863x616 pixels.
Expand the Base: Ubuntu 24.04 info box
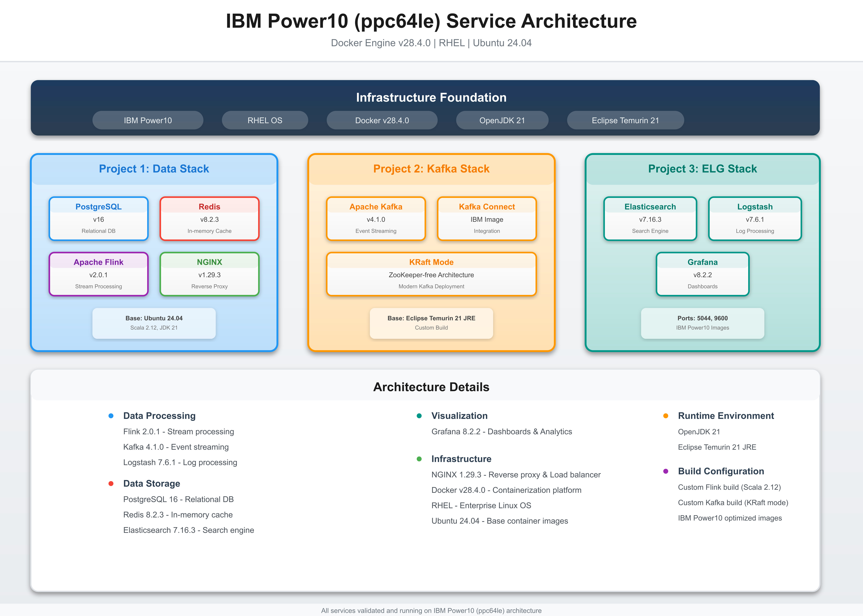tap(154, 323)
